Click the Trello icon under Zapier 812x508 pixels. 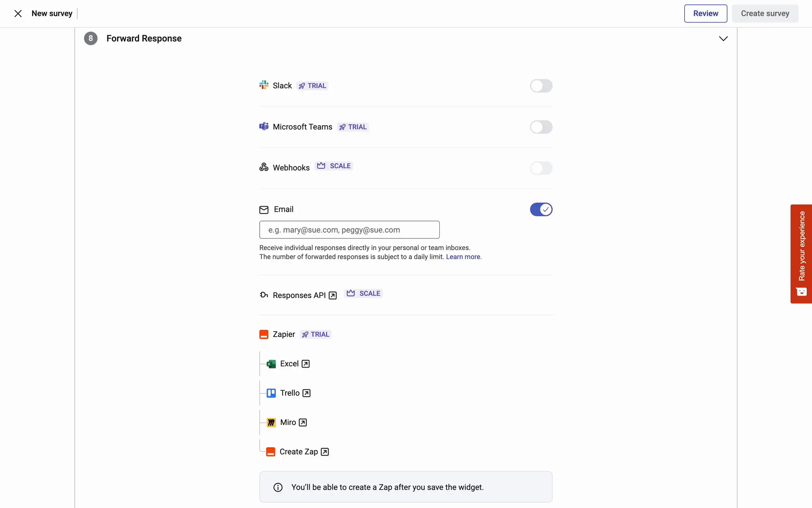pos(271,393)
